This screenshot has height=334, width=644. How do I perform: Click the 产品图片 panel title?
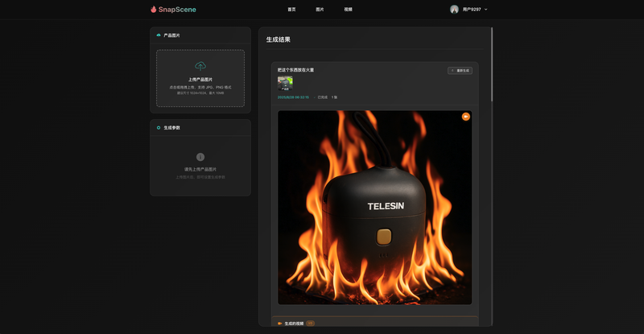tap(171, 35)
